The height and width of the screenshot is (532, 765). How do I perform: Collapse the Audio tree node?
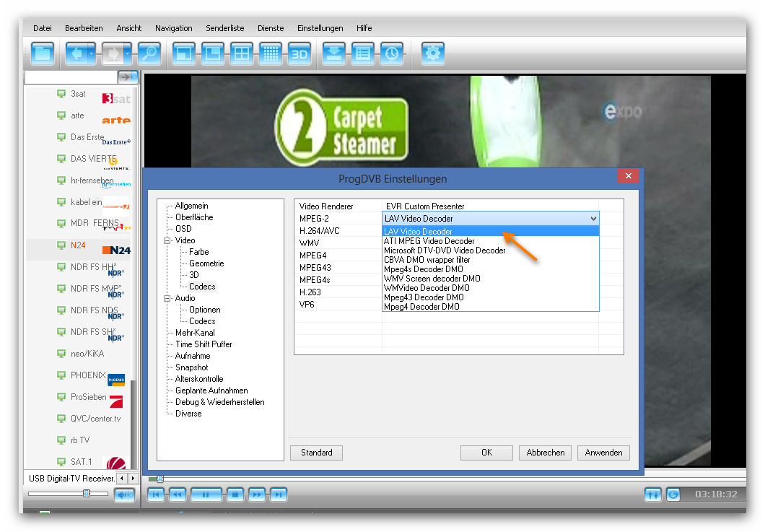(167, 298)
